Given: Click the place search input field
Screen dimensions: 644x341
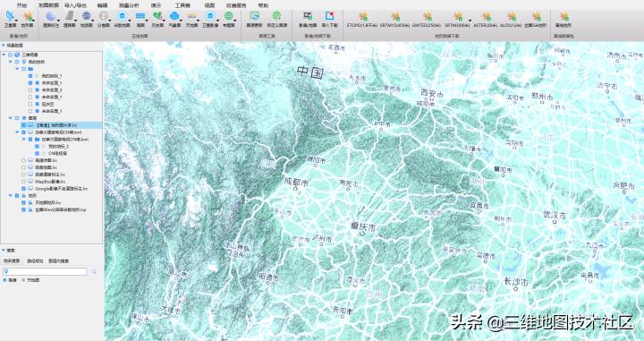Looking at the screenshot, I should click(45, 271).
